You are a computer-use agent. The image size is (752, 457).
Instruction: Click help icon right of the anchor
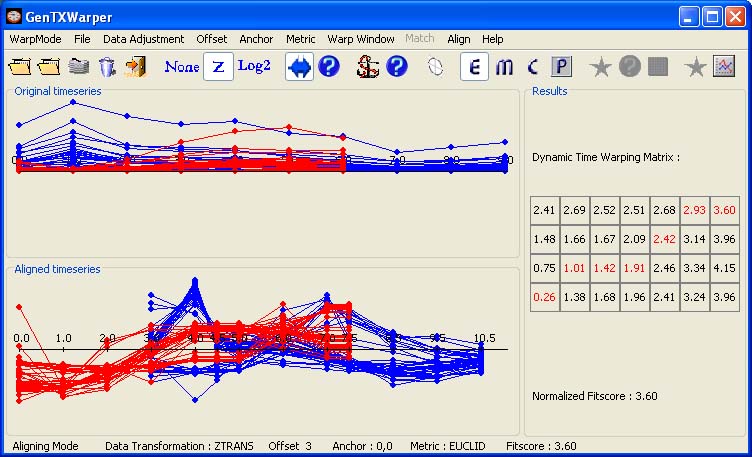click(x=397, y=67)
